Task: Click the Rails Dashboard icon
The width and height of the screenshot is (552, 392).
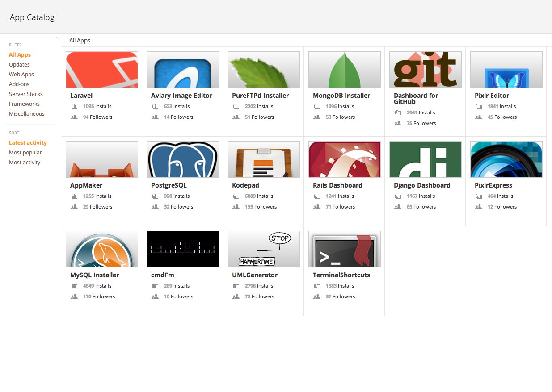Action: click(345, 159)
